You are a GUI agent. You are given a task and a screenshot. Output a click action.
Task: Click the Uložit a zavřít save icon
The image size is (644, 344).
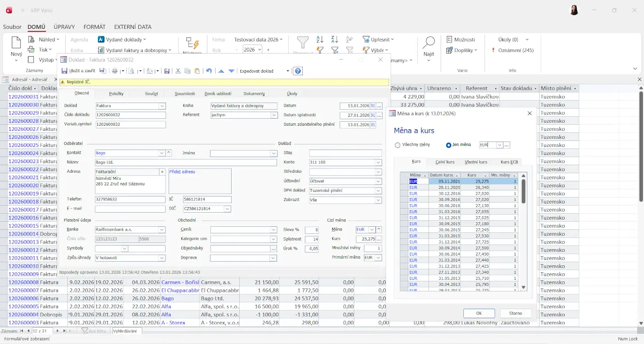coord(65,71)
